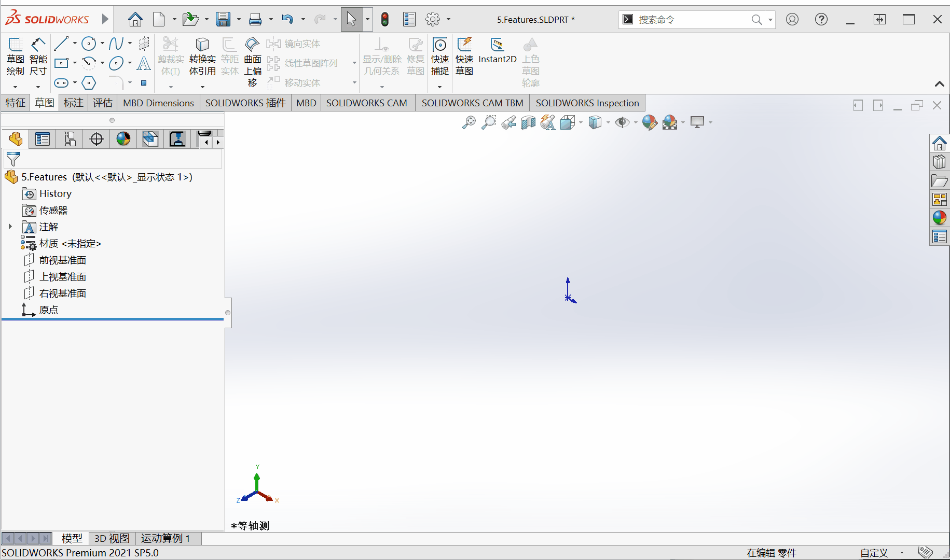Image resolution: width=950 pixels, height=560 pixels.
Task: Select the Straight Slot tool
Action: tap(61, 83)
